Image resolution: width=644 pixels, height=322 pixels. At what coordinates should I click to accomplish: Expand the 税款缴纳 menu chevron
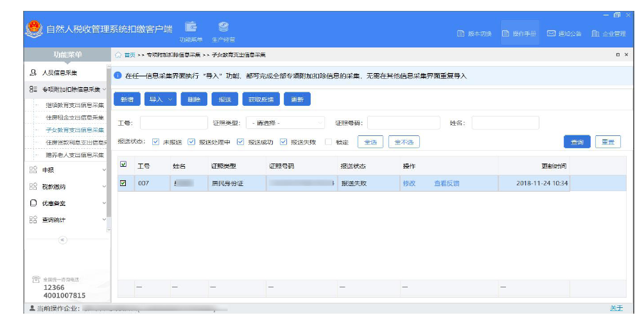[x=104, y=187]
